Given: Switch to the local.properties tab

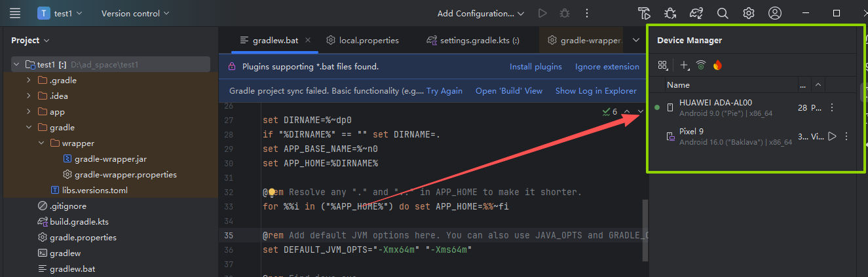Looking at the screenshot, I should [362, 41].
